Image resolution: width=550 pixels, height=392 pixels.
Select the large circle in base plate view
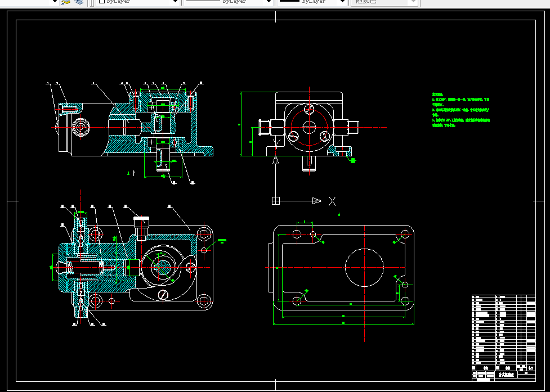[x=364, y=267]
